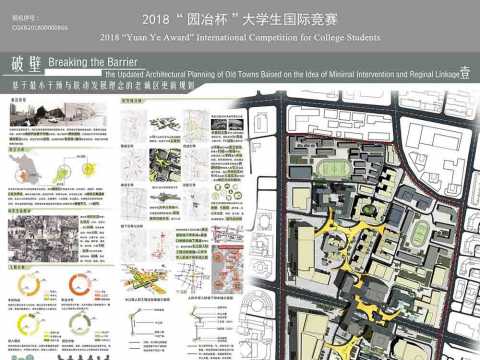
Task: Click the yellow-green axonometric corridor diagram
Action: click(145, 280)
